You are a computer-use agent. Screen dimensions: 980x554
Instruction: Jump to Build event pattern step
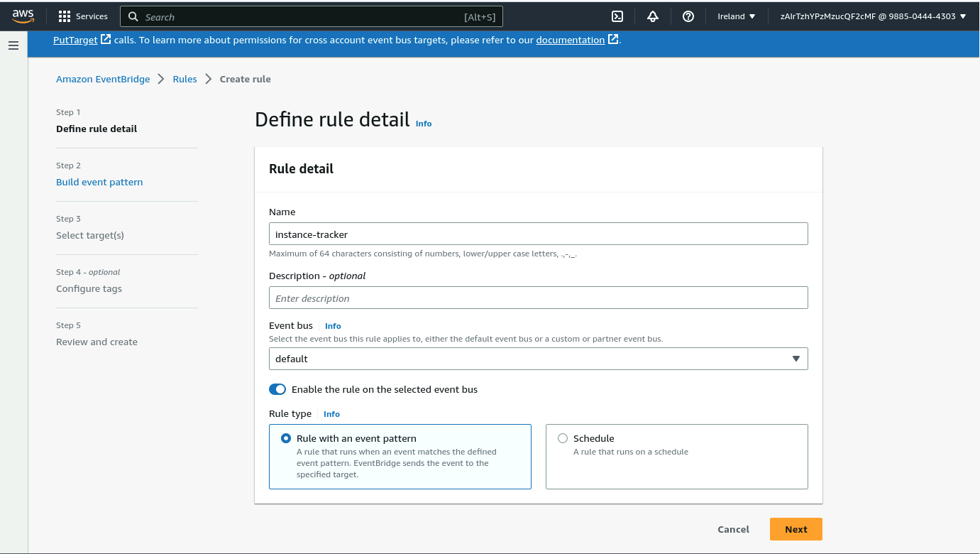(99, 182)
